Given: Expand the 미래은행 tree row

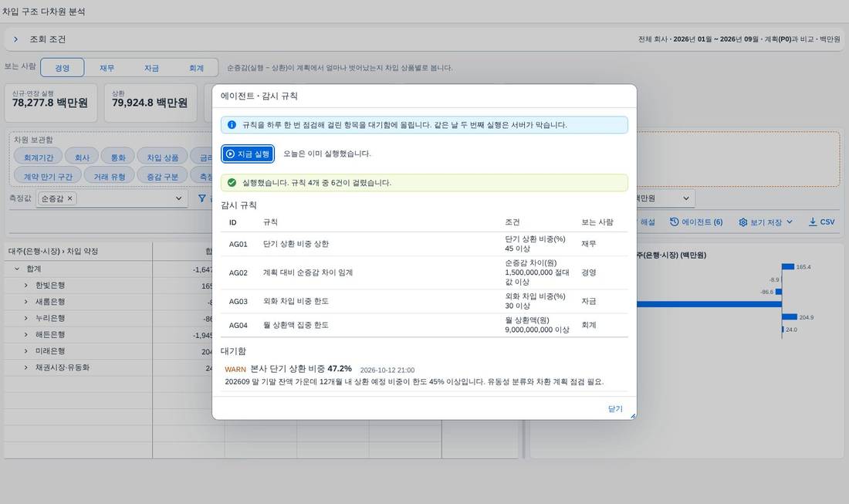Looking at the screenshot, I should pyautogui.click(x=25, y=351).
